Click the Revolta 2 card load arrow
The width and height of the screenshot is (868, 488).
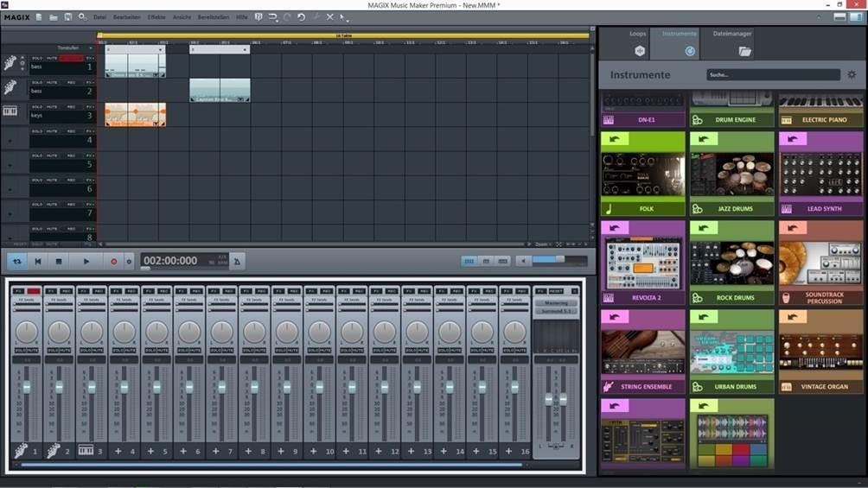tap(615, 227)
